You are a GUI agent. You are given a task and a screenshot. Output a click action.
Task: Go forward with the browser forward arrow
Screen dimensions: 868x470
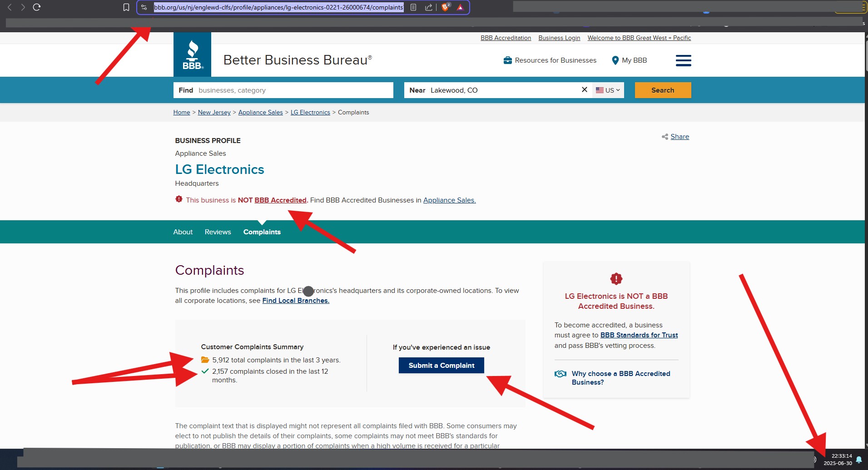(x=23, y=7)
